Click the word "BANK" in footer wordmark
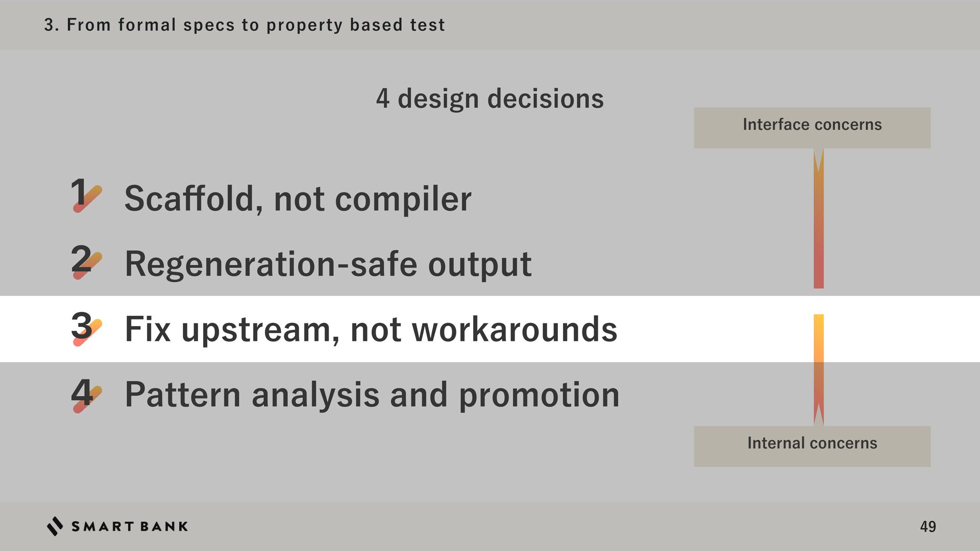 click(164, 527)
